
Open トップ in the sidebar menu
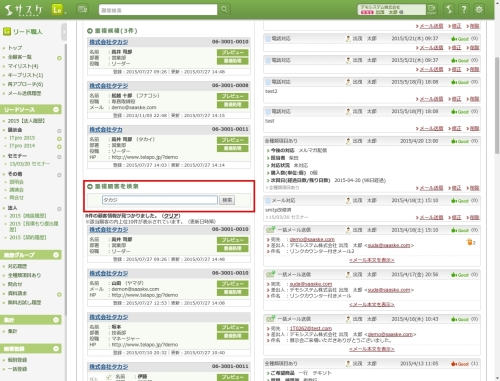click(15, 48)
